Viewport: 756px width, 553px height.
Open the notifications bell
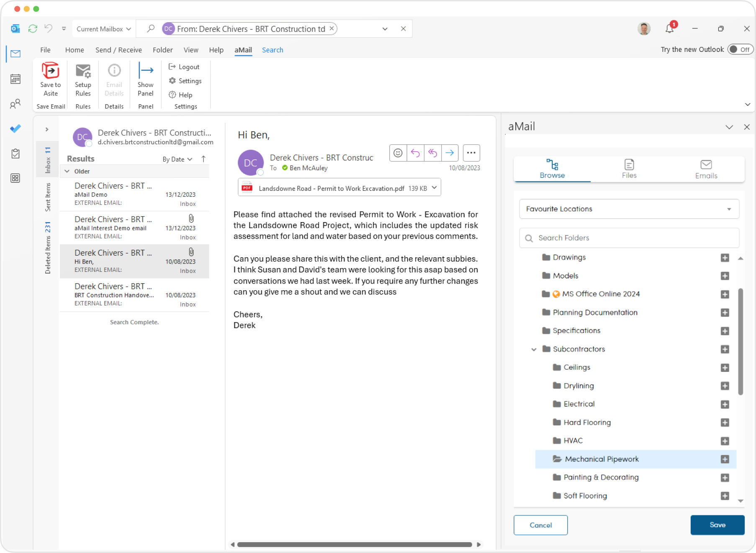(670, 28)
